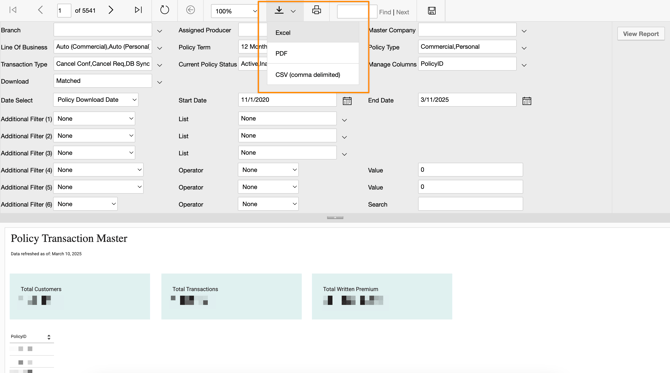Open Additional Filter (1) dropdown

point(94,118)
